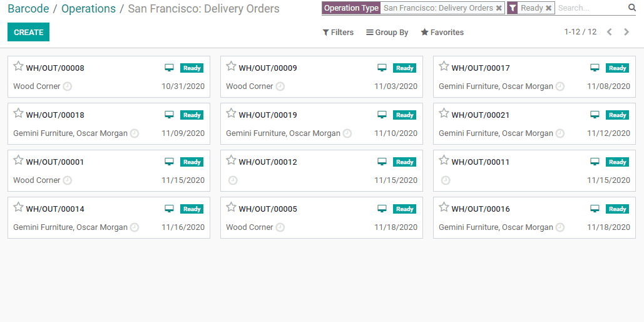Image resolution: width=644 pixels, height=322 pixels.
Task: Create a new delivery order
Action: pos(28,32)
